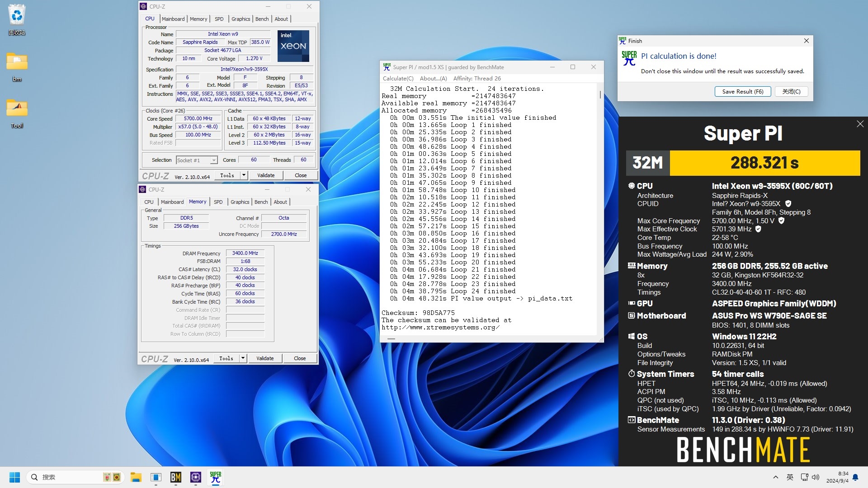
Task: Click the Uncore Frequency 2700.0 MHz value
Action: pyautogui.click(x=284, y=234)
